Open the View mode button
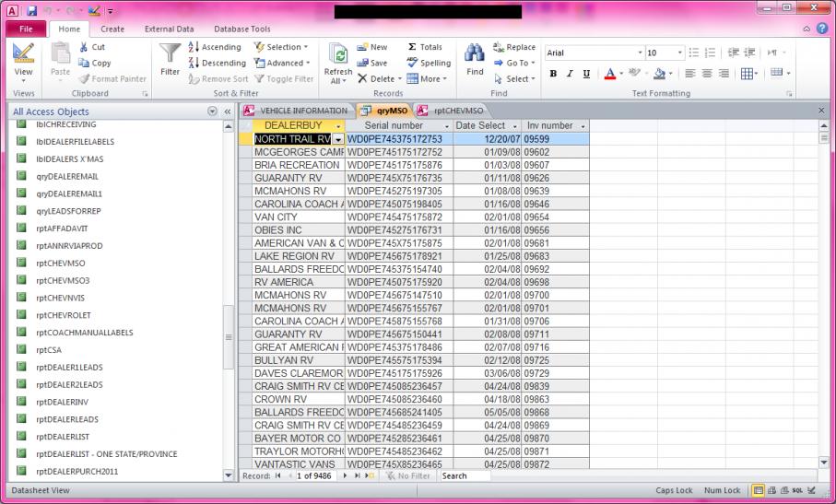 [23, 63]
